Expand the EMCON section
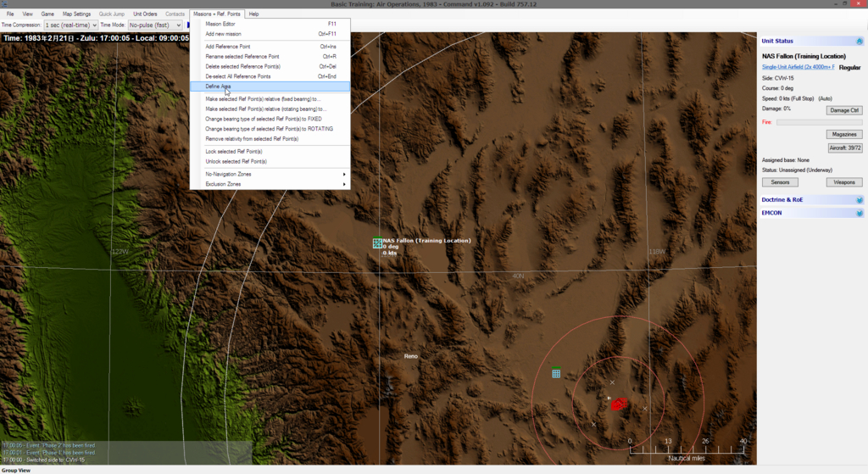 [x=860, y=213]
